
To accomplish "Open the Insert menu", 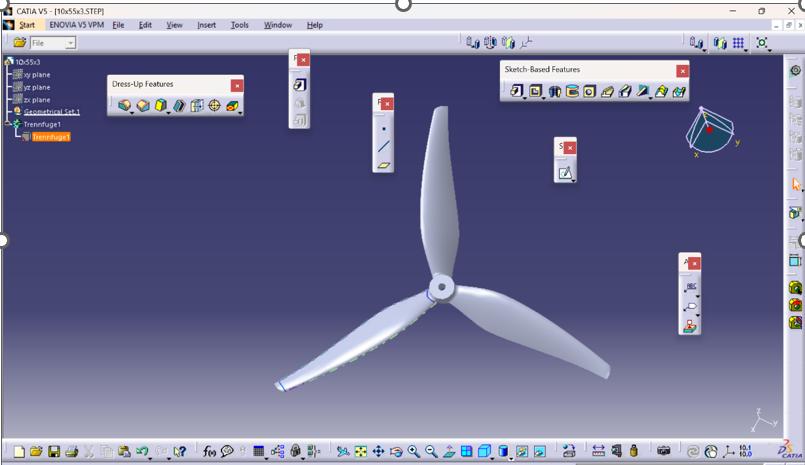I will [206, 25].
